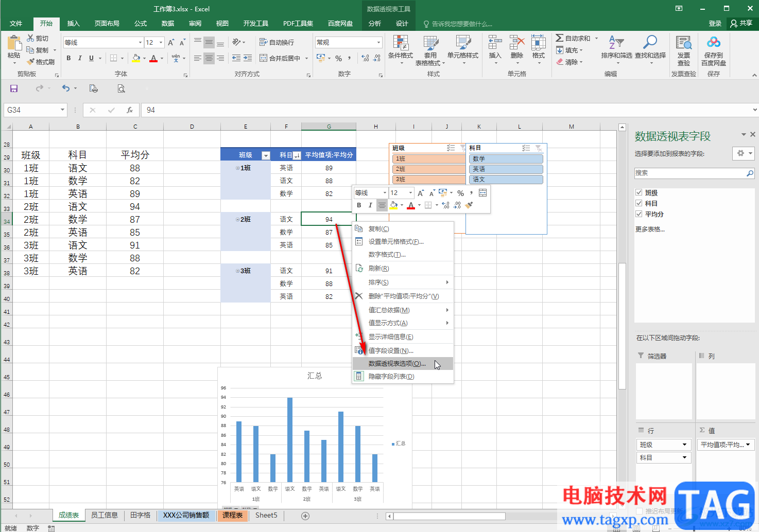This screenshot has width=759, height=532.
Task: Click the field search input box
Action: [x=690, y=173]
